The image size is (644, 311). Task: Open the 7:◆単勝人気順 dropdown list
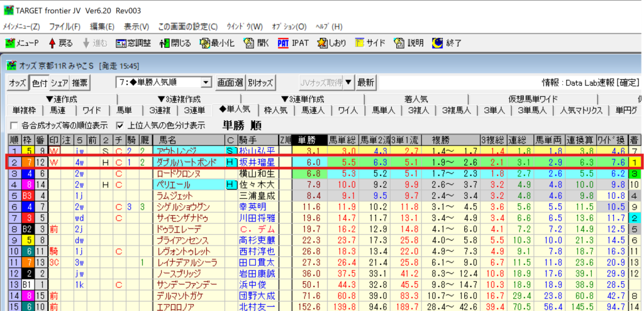coord(206,82)
